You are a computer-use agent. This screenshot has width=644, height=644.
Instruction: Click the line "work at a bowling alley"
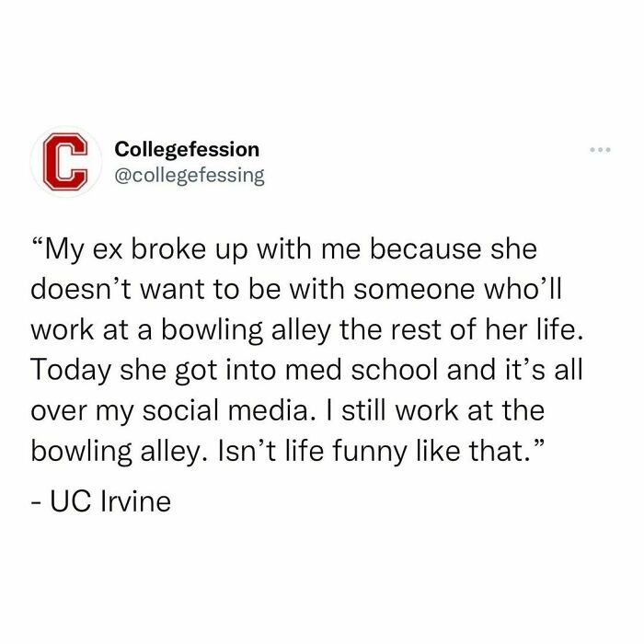click(306, 330)
